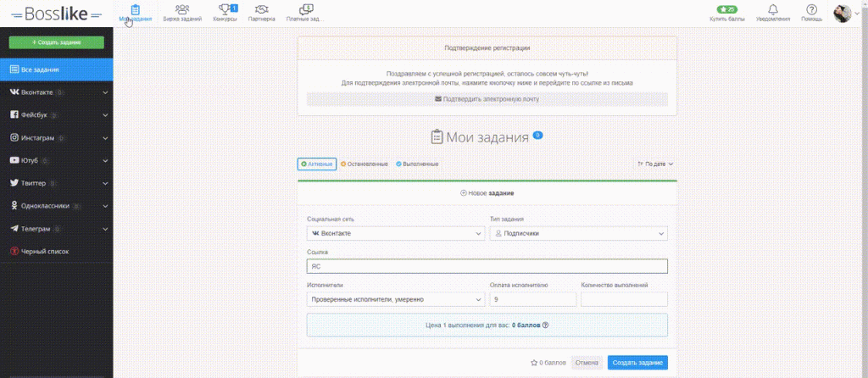
Task: Click the Оплата исполнителю field
Action: click(533, 299)
